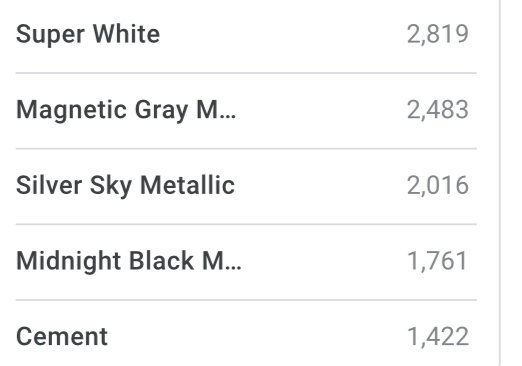Pick the Silver Sky Metallic color filter
The height and width of the screenshot is (366, 522).
tap(246, 186)
